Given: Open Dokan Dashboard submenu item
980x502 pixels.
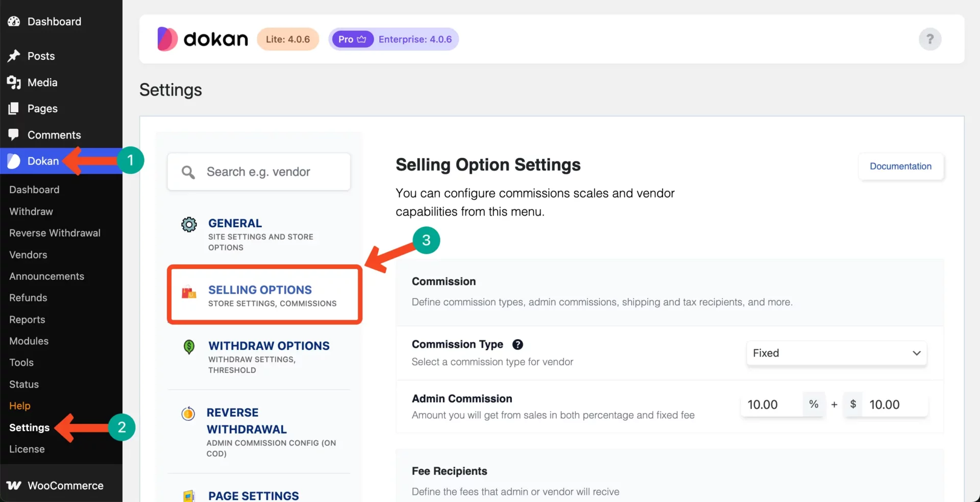Looking at the screenshot, I should point(34,189).
